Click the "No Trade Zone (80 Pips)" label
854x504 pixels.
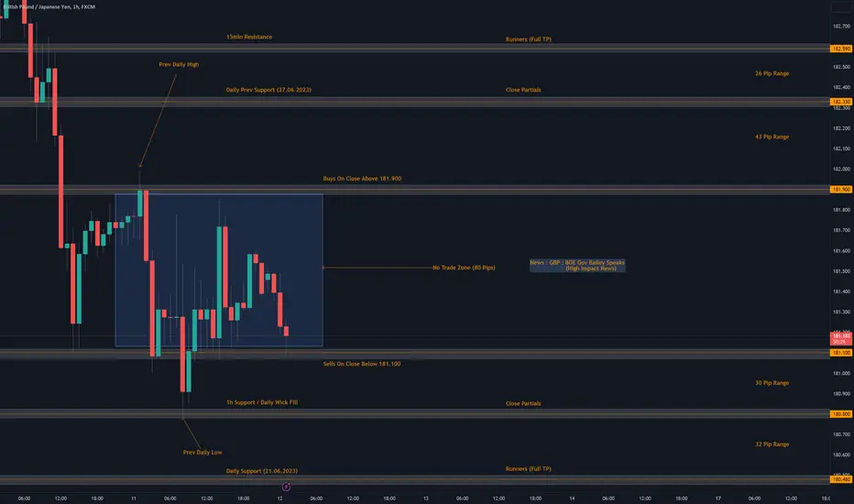(464, 268)
